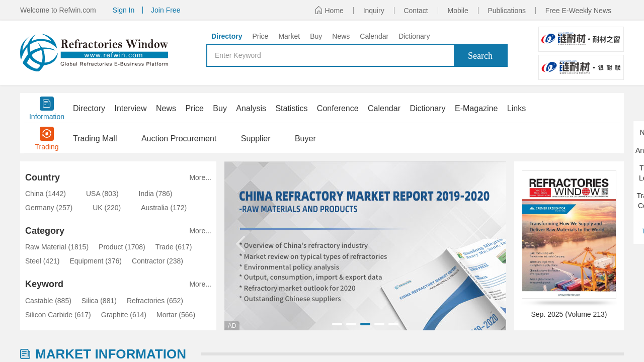Open Equipment (376) category
Image resolution: width=644 pixels, height=362 pixels.
pos(96,261)
